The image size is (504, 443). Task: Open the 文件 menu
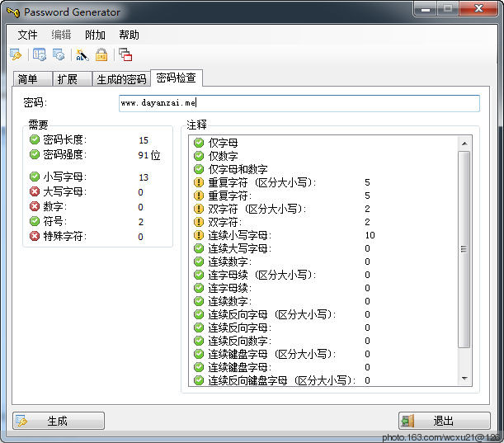[27, 35]
